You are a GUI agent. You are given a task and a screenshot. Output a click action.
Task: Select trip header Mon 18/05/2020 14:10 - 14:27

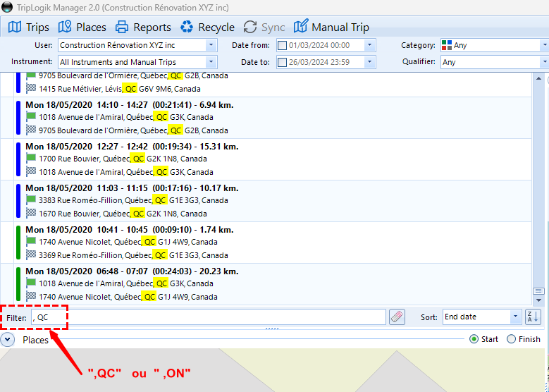130,105
